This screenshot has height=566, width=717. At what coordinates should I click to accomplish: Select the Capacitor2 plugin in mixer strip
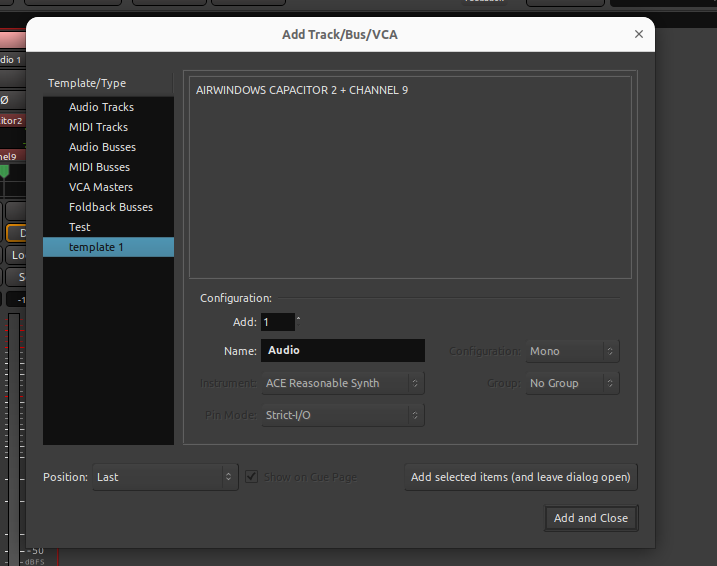point(11,121)
